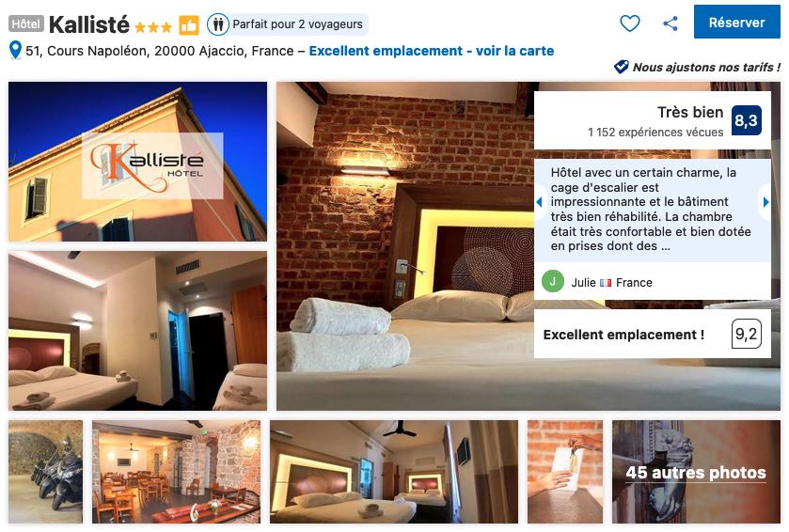Click 'Nous ajustons nos tarifs !' text
789x532 pixels.
(706, 67)
